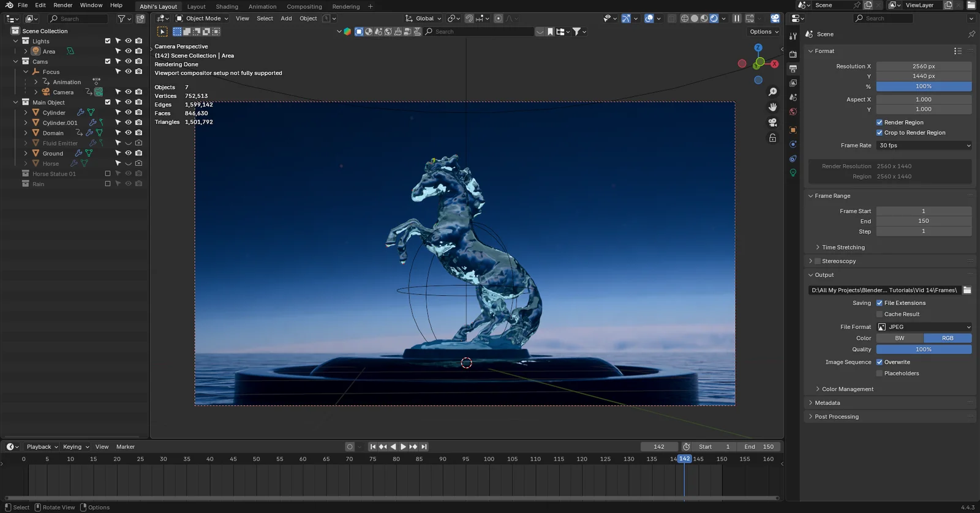Open the View Layer properties tab

(x=793, y=83)
